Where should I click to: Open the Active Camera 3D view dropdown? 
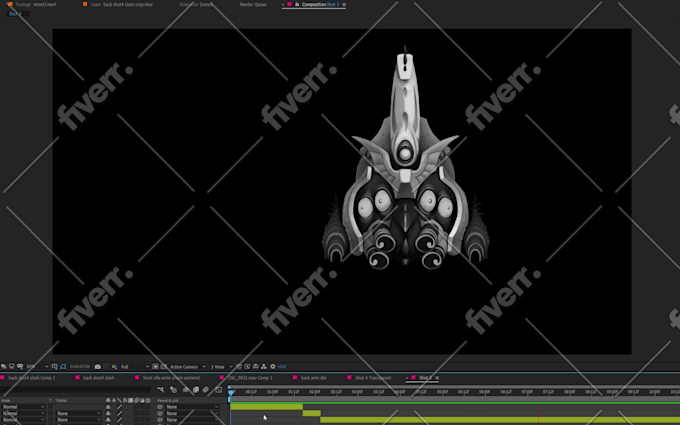(x=187, y=366)
